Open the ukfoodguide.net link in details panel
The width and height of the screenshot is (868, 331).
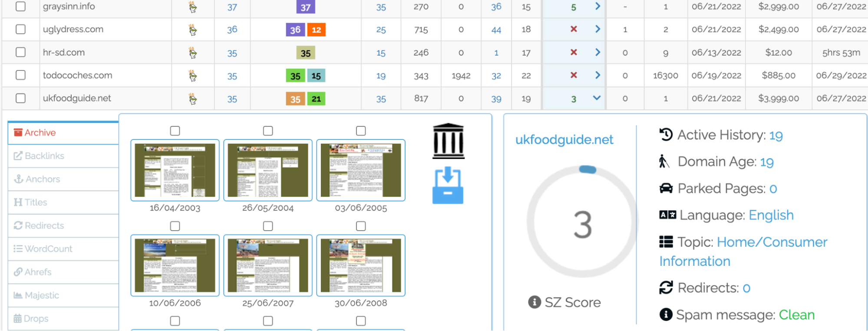pyautogui.click(x=564, y=139)
